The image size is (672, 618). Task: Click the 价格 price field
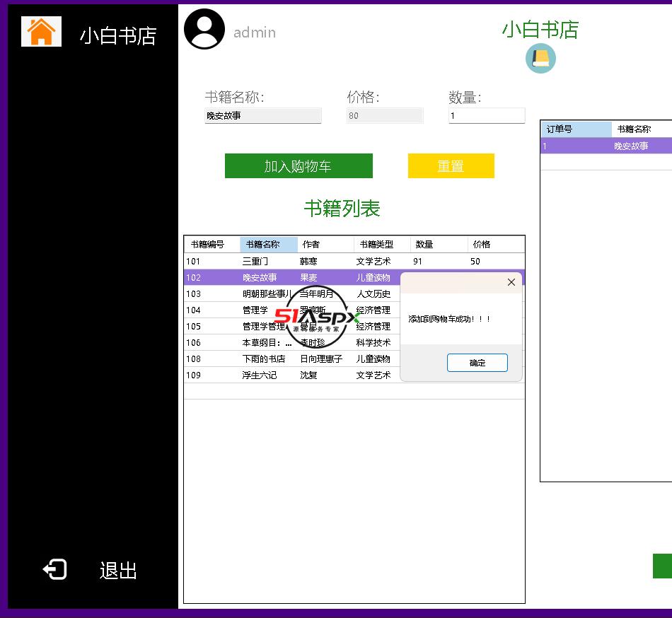384,116
